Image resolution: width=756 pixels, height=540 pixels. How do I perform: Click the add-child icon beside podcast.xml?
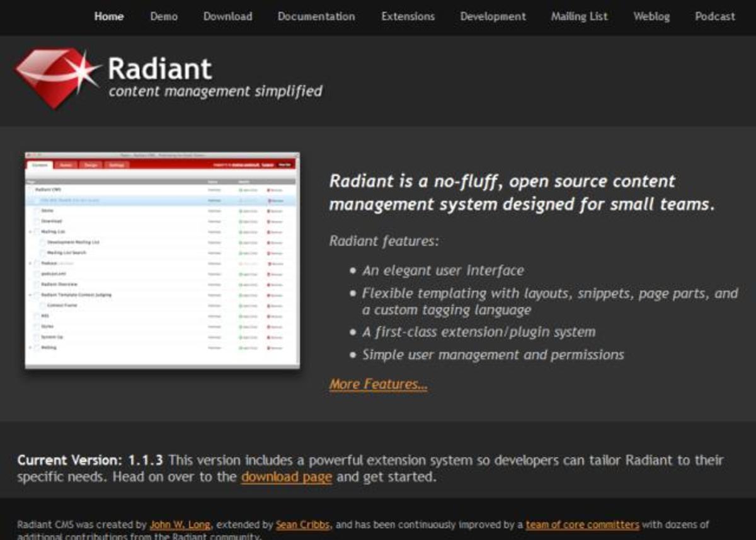(x=245, y=274)
